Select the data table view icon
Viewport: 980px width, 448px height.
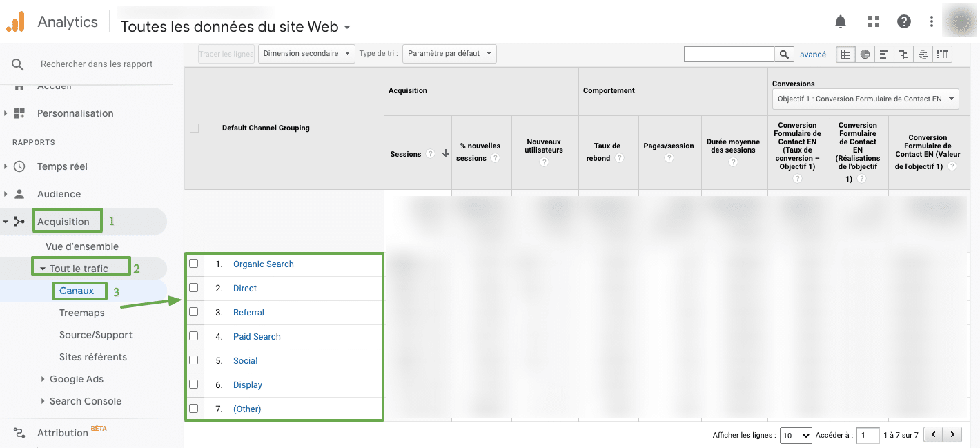(845, 54)
